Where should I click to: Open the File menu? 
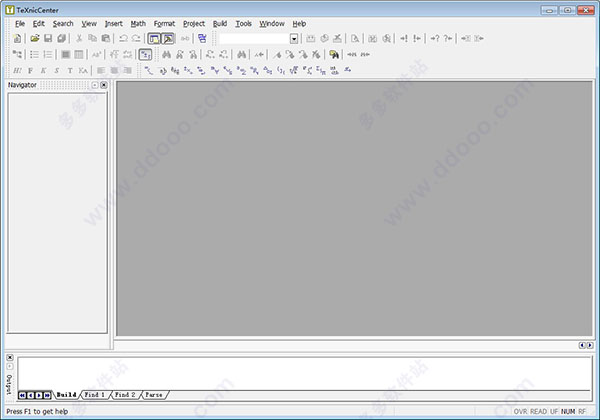pyautogui.click(x=20, y=24)
